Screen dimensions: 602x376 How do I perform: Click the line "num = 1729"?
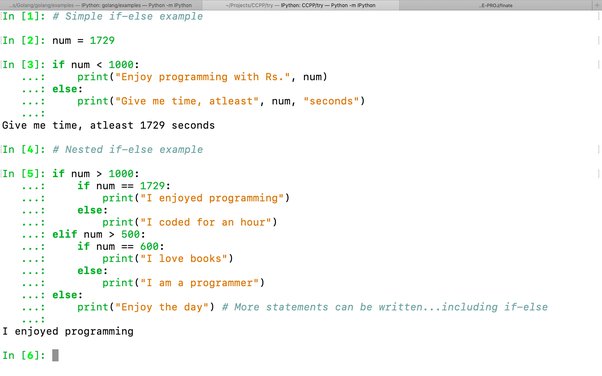click(x=83, y=40)
